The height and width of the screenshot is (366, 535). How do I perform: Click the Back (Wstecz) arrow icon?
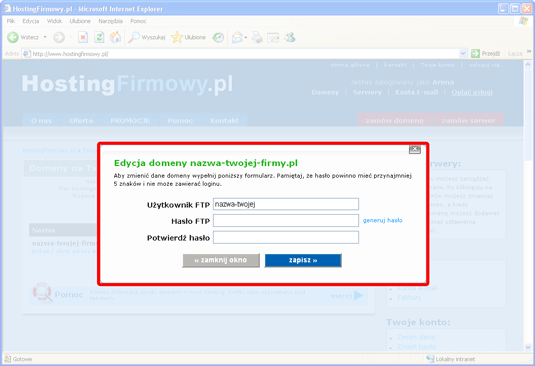click(x=13, y=37)
